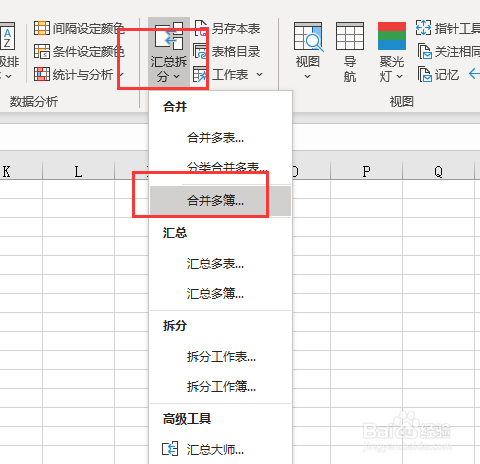Viewport: 480px width, 464px height.
Task: Click the 导航 table icon
Action: click(350, 36)
